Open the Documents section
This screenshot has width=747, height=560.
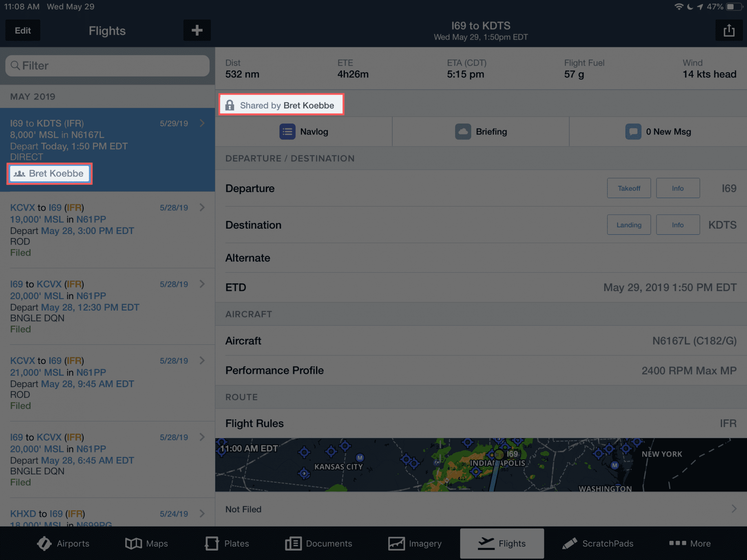[x=318, y=543]
